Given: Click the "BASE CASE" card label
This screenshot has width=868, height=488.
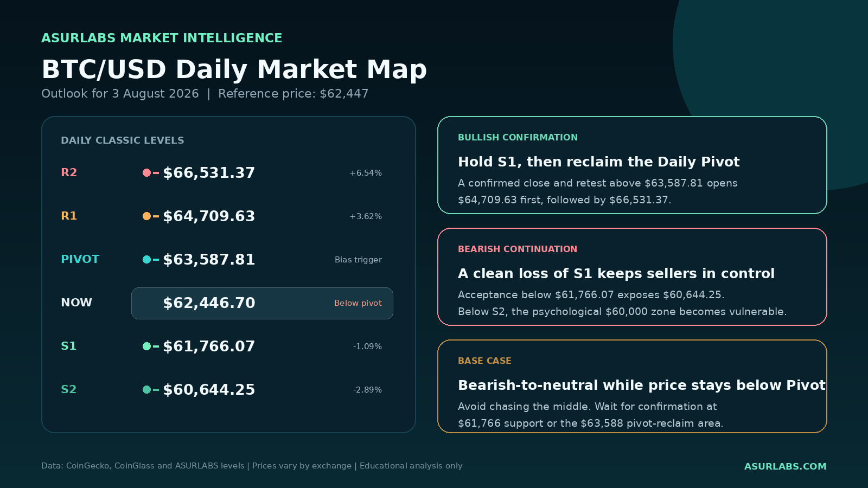Looking at the screenshot, I should pos(484,361).
